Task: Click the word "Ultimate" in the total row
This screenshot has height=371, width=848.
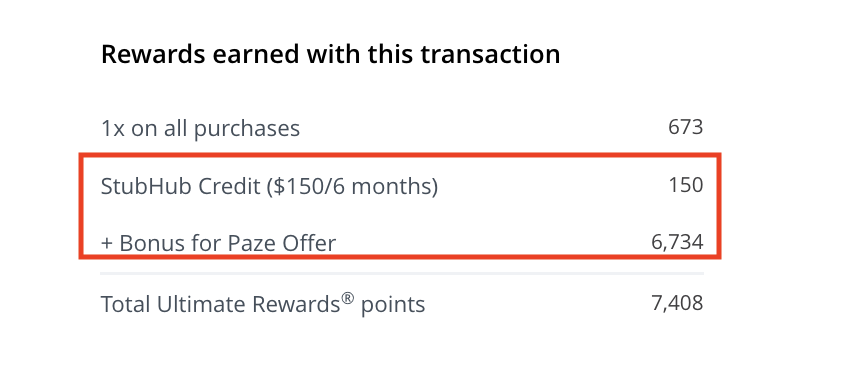Action: pyautogui.click(x=201, y=304)
